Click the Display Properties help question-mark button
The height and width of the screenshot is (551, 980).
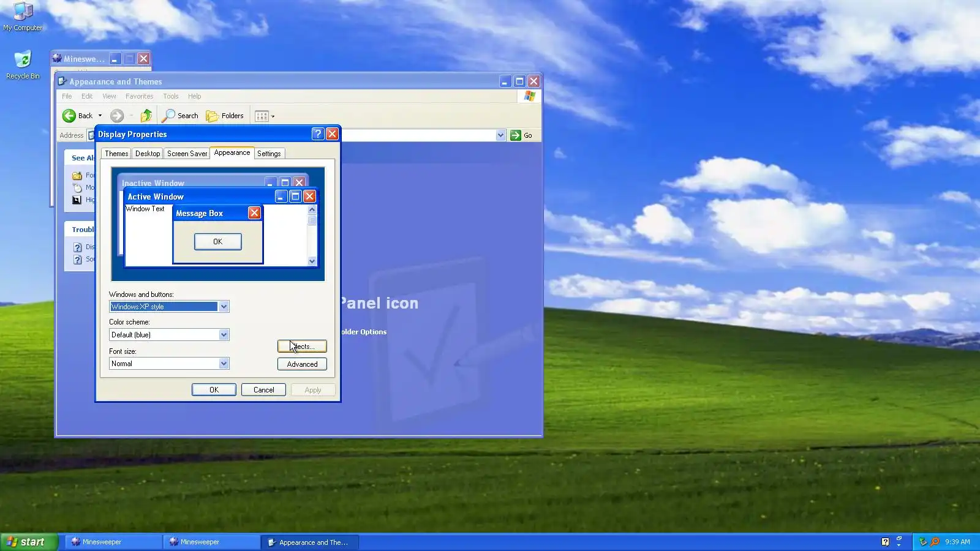point(318,134)
